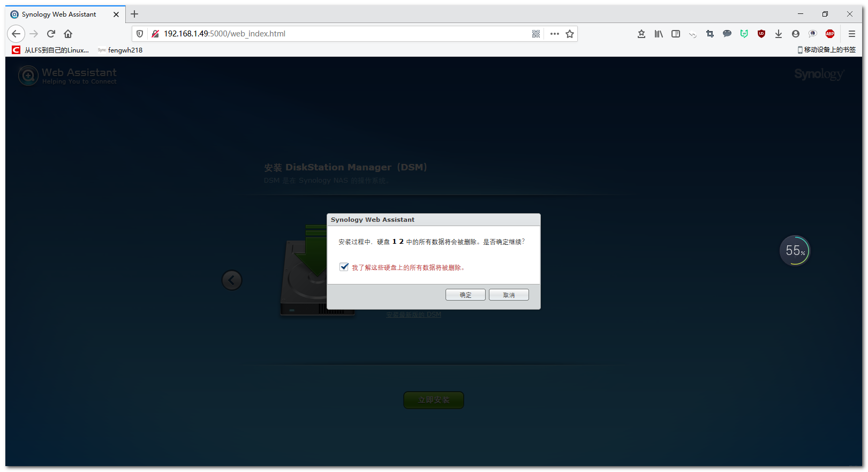Screen dimensions: 868x472
Task: Show the insecure connection site info
Action: [155, 34]
